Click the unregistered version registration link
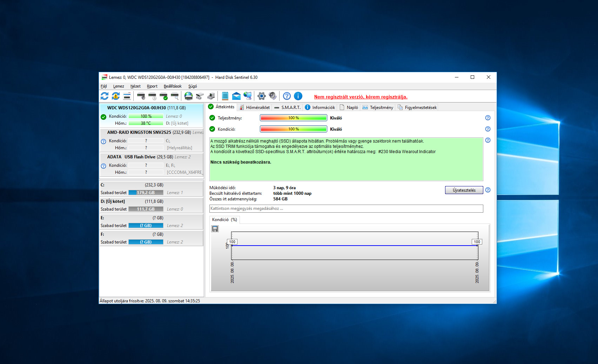598x364 pixels. 361,97
